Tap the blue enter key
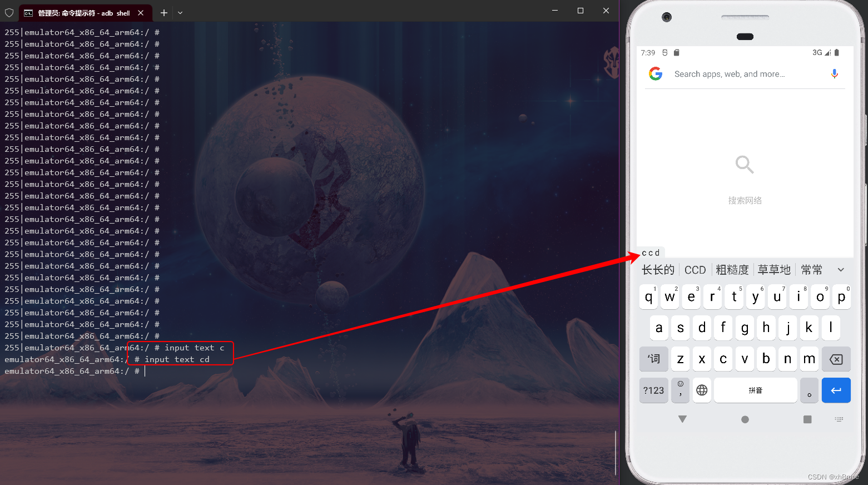Image resolution: width=868 pixels, height=485 pixels. [x=836, y=390]
